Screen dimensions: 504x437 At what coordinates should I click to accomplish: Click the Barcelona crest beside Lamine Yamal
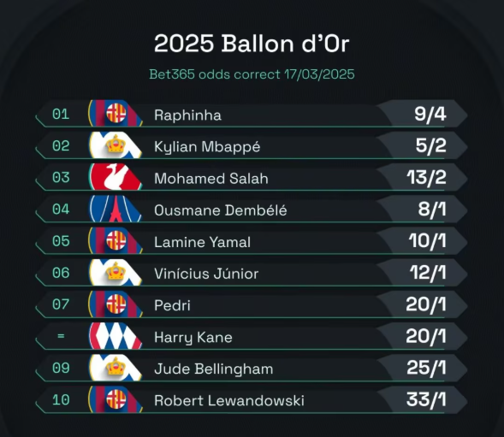(116, 240)
